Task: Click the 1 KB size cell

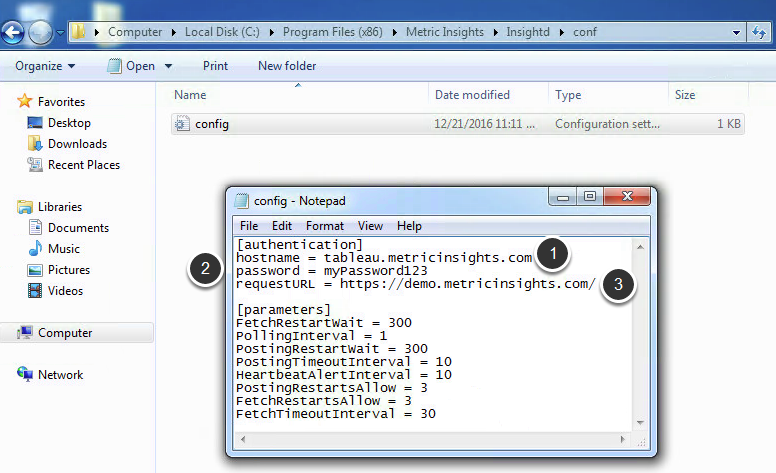Action: click(729, 124)
